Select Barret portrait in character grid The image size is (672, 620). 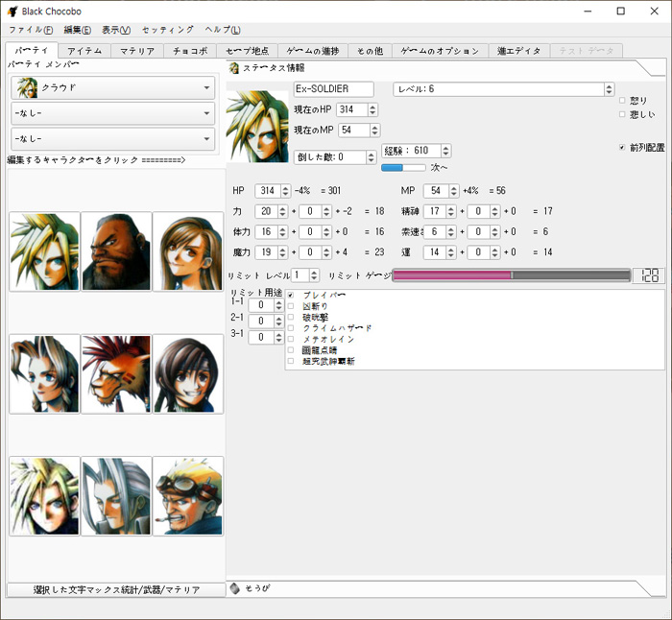(116, 251)
